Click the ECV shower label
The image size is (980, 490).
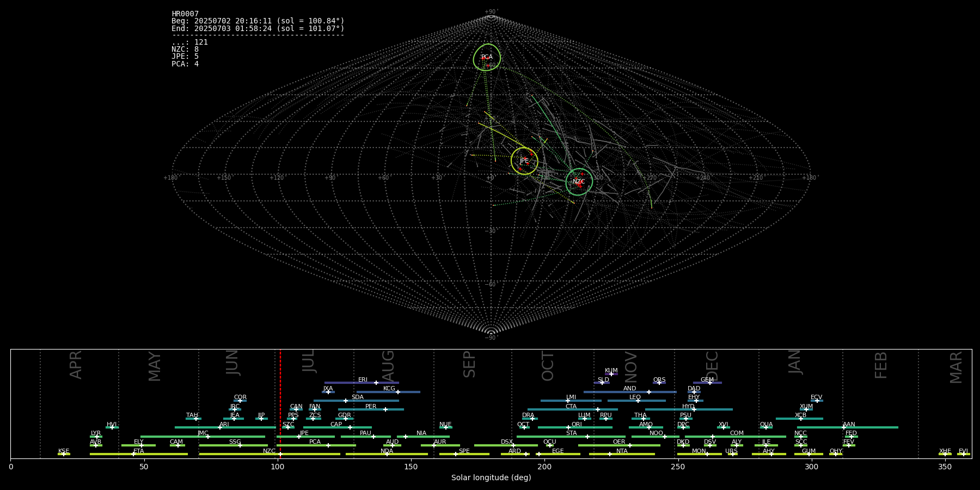(816, 397)
